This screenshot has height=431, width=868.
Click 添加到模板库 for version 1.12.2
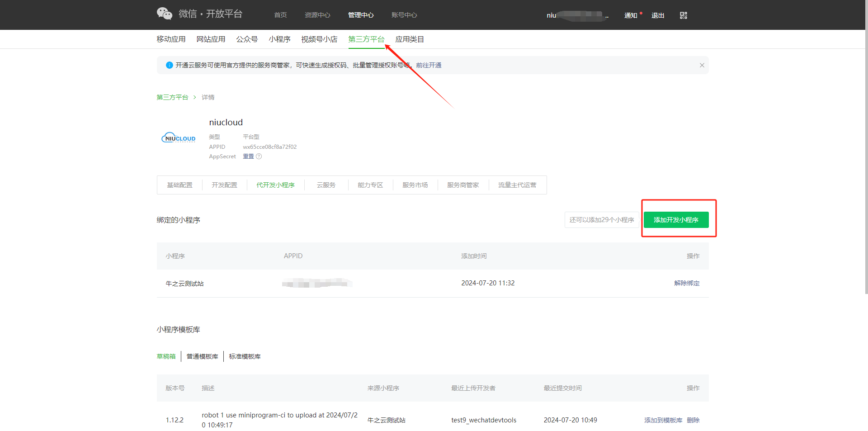663,420
